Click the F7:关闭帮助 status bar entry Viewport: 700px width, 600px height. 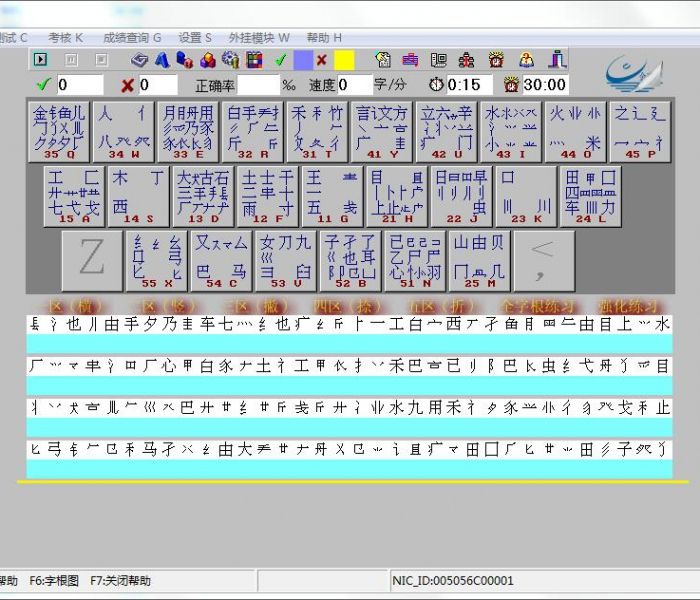coord(121,581)
